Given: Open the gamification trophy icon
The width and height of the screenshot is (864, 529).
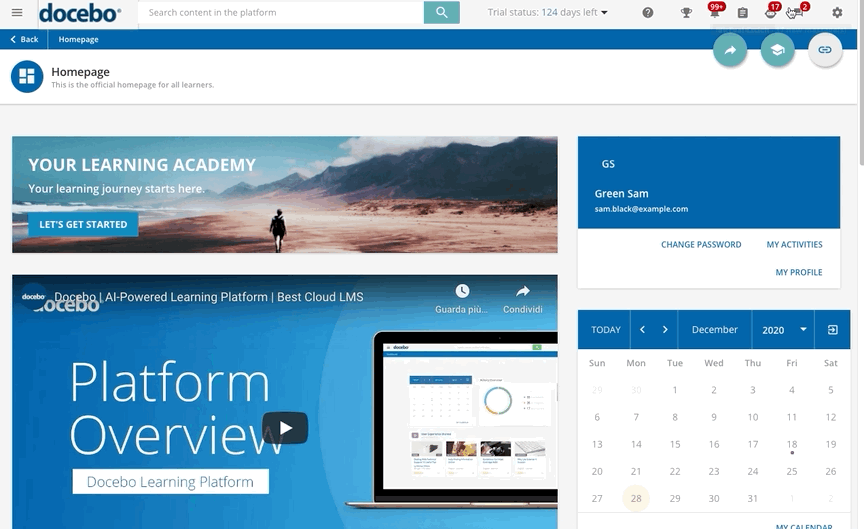Looking at the screenshot, I should pos(686,13).
